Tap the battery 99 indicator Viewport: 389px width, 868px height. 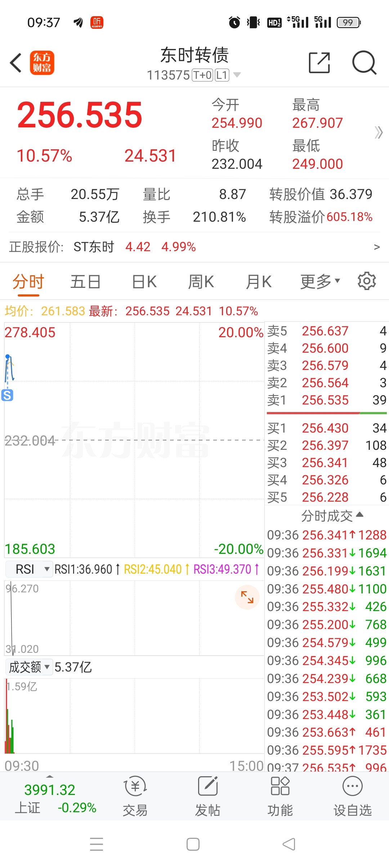[x=348, y=22]
